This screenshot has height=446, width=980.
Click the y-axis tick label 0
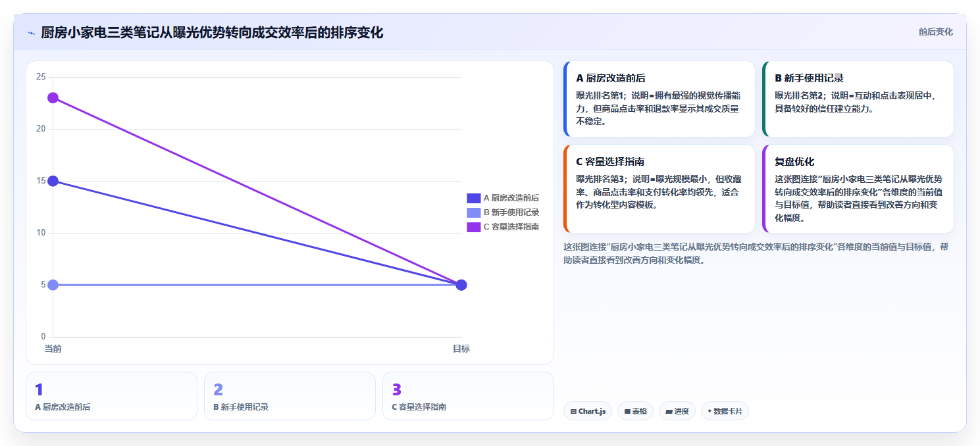pyautogui.click(x=43, y=337)
